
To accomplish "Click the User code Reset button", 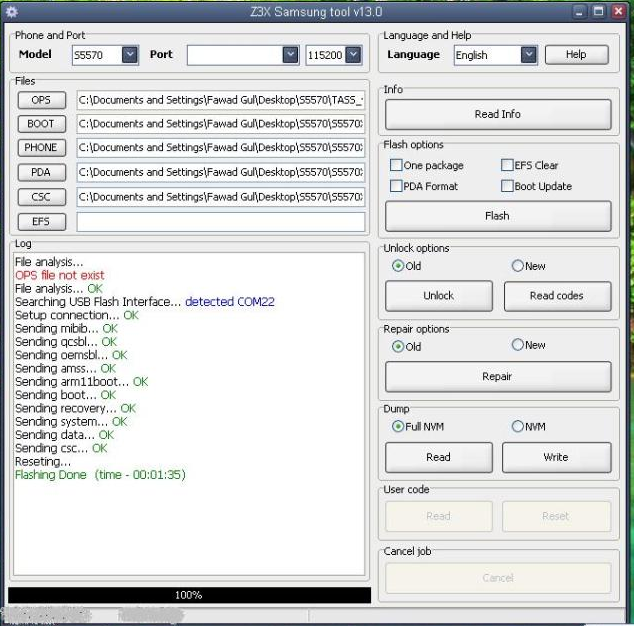I will [x=556, y=516].
